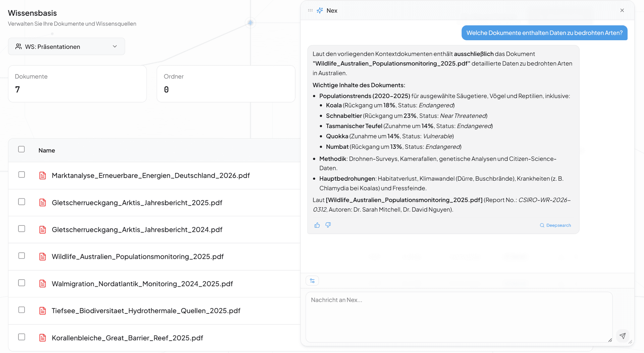
Task: Check the Wildlife_Australien_Populationsmonitoring_2025.pdf checkbox
Action: click(21, 256)
